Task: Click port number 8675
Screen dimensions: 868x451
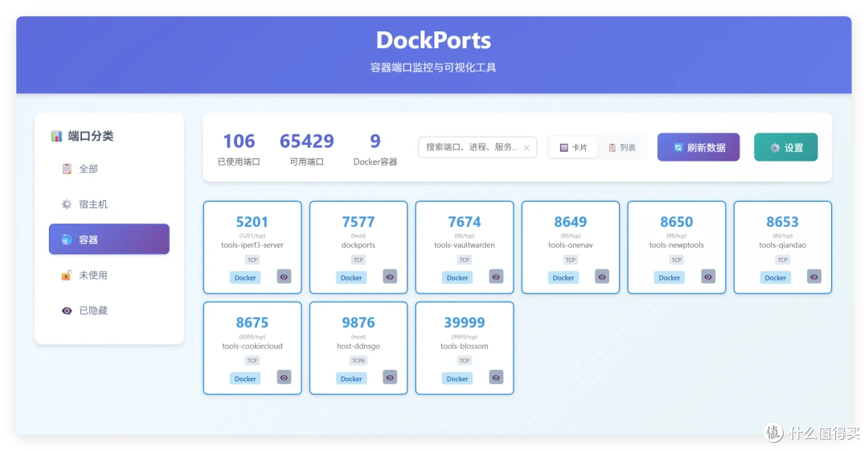Action: pyautogui.click(x=252, y=322)
